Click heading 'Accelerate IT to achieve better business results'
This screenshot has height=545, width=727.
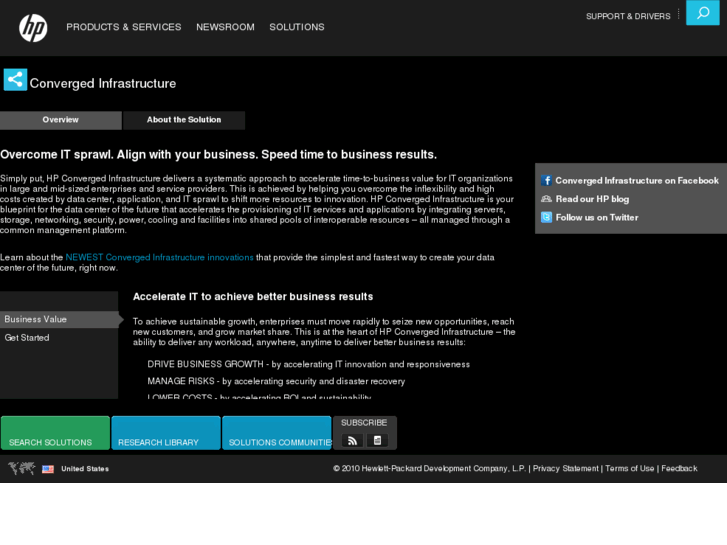tap(253, 297)
